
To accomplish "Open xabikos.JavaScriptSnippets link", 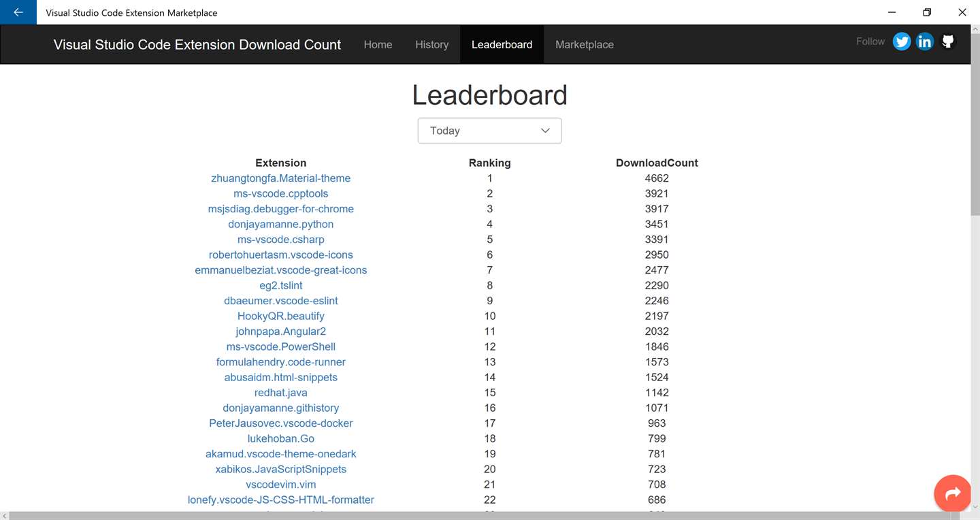I will click(x=281, y=469).
